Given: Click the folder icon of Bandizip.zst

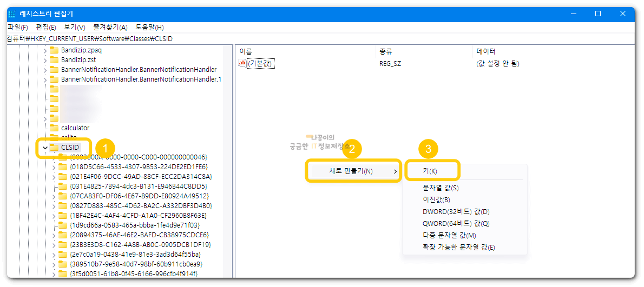Looking at the screenshot, I should point(54,60).
